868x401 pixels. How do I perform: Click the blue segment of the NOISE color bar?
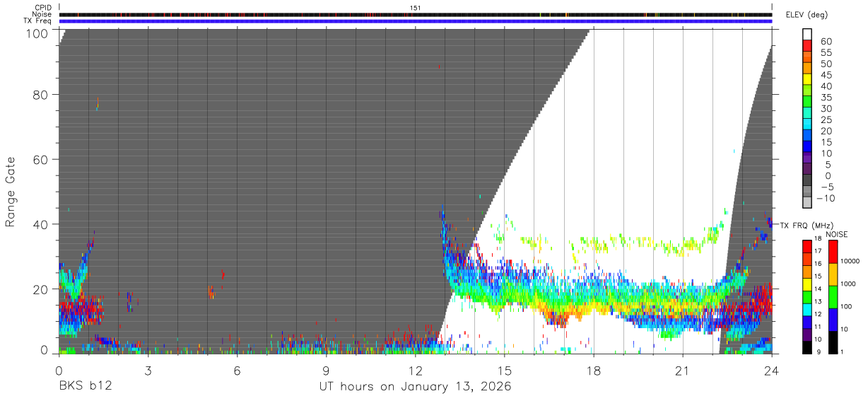[833, 320]
